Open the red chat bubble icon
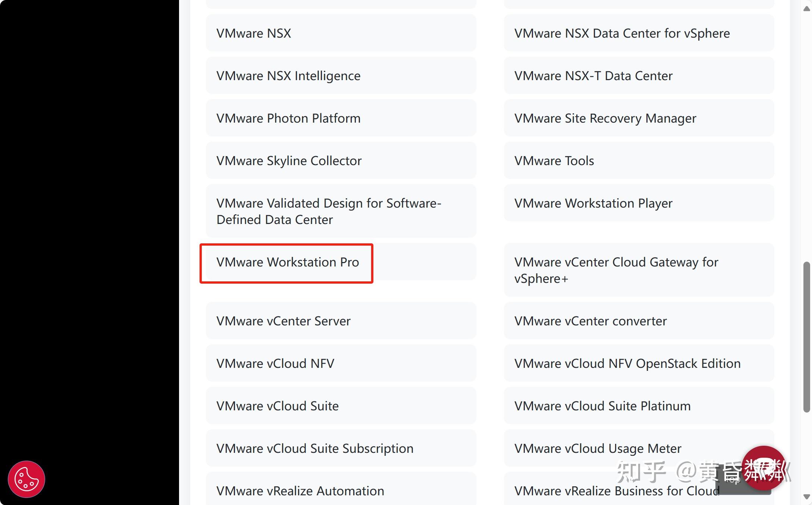The width and height of the screenshot is (812, 505). pyautogui.click(x=763, y=467)
